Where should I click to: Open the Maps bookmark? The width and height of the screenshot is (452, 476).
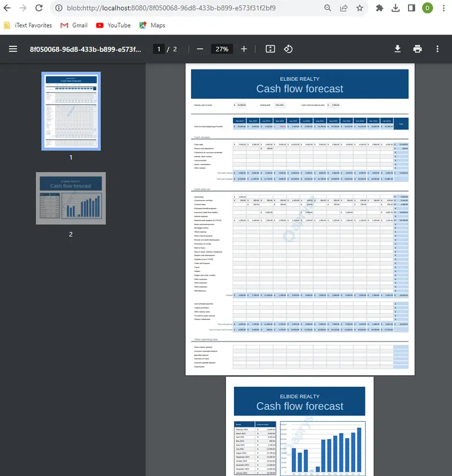coord(153,25)
